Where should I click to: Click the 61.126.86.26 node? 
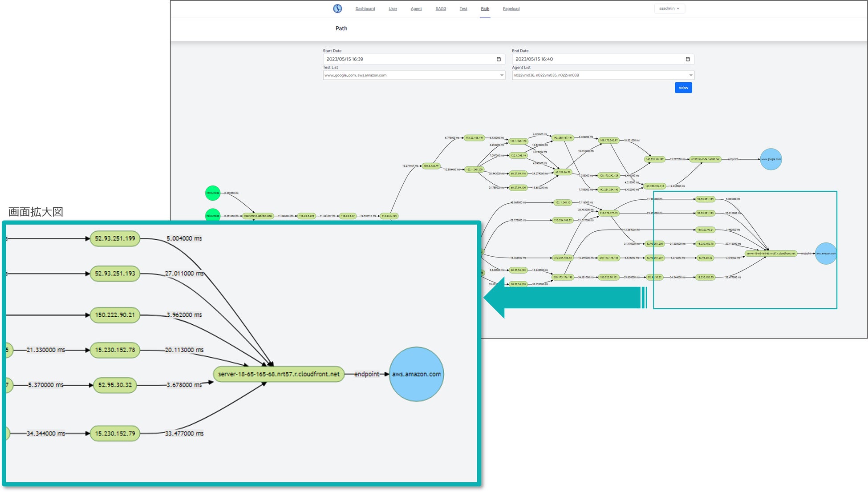coord(563,172)
